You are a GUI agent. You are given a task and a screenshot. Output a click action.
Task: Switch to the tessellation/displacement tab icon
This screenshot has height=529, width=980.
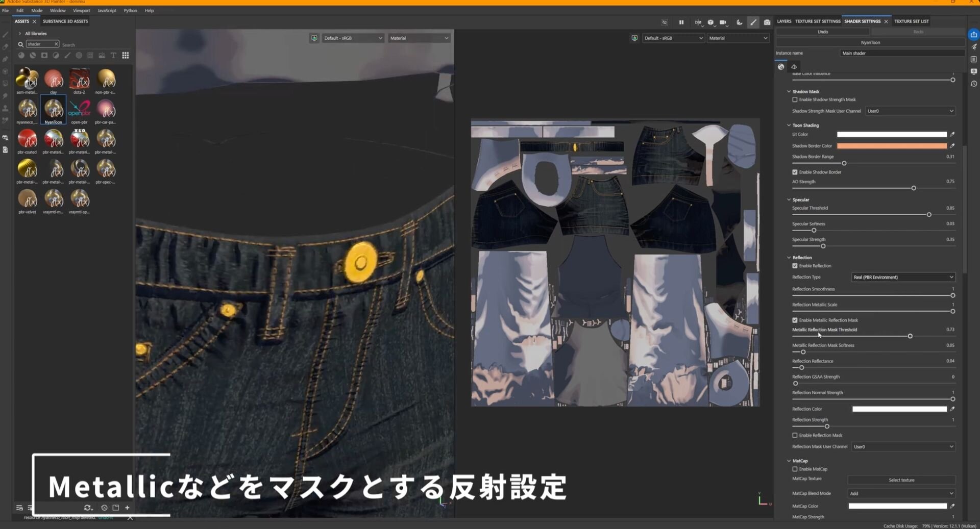click(x=794, y=67)
